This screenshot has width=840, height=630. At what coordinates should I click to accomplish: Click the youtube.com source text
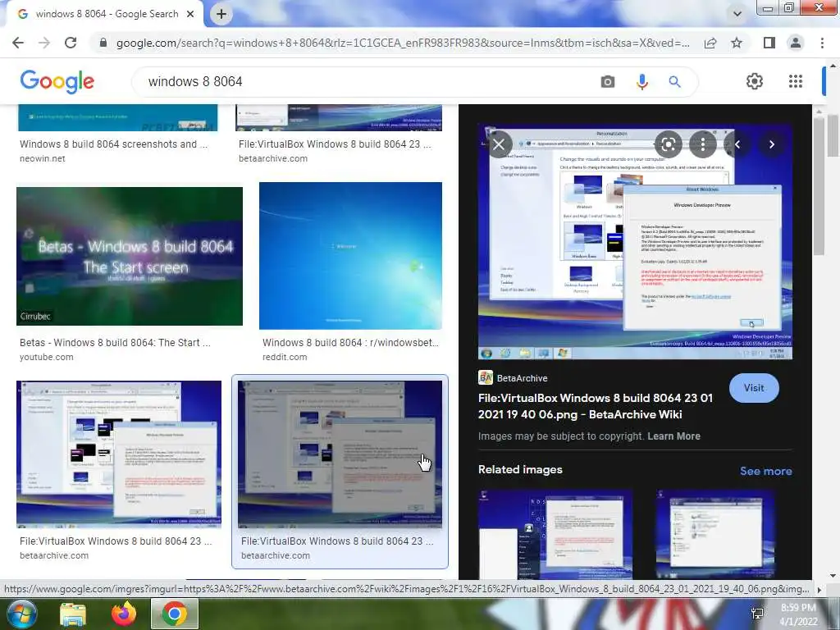pos(47,357)
